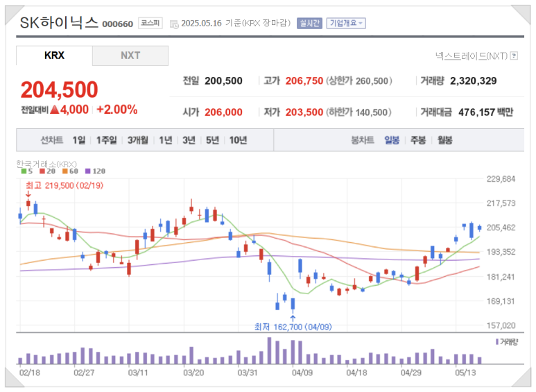Click the open price 206,000
The height and width of the screenshot is (392, 536).
pyautogui.click(x=223, y=112)
